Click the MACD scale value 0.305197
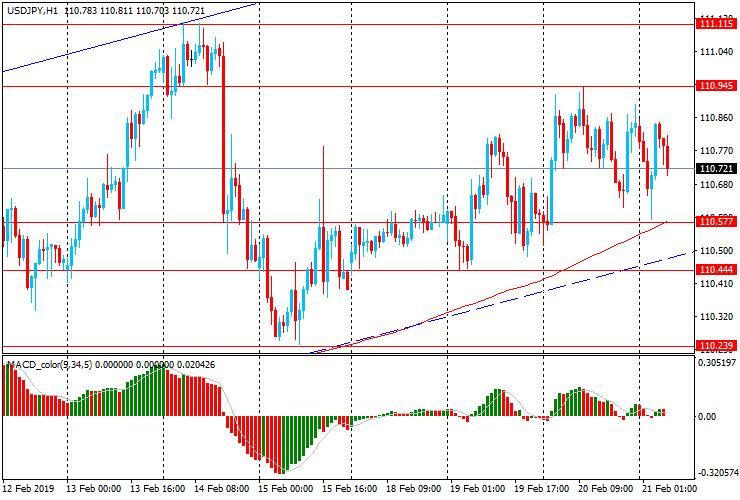The image size is (740, 500). point(716,363)
